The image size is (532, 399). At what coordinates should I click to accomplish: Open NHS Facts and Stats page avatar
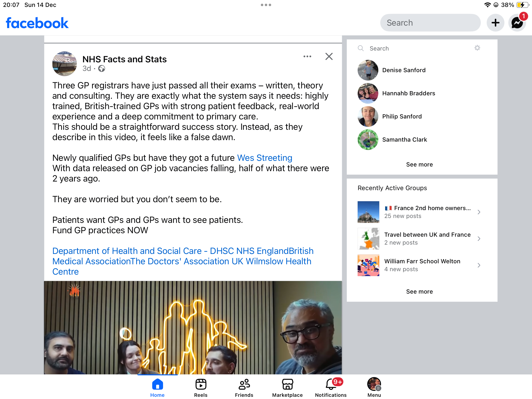point(65,64)
